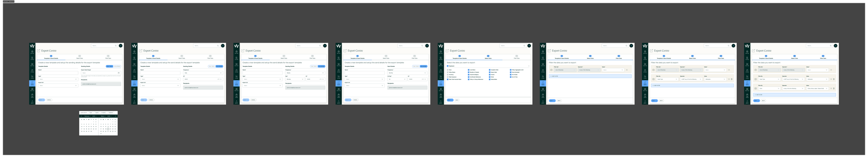Choose the 7 Days quick select in date picker
Image resolution: width=868 pixels, height=158 pixels.
pos(97,113)
